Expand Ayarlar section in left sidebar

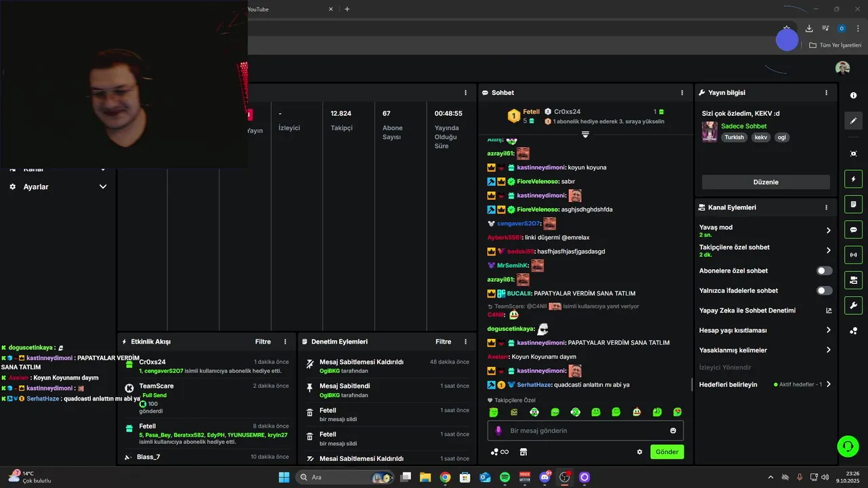coord(103,186)
